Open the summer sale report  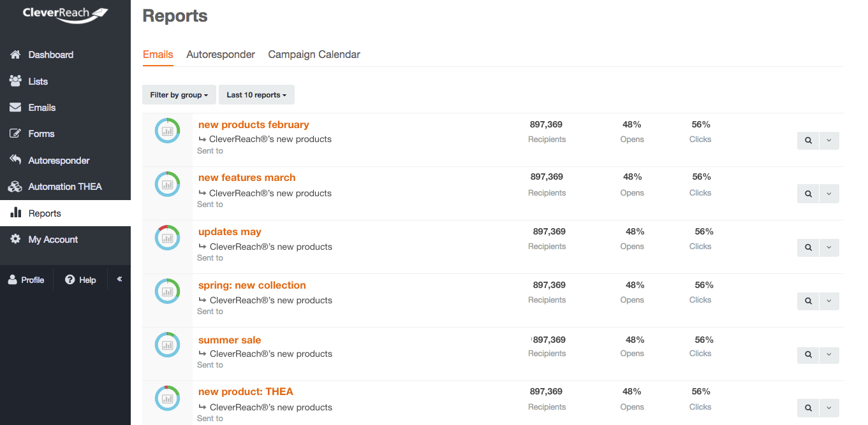[230, 340]
